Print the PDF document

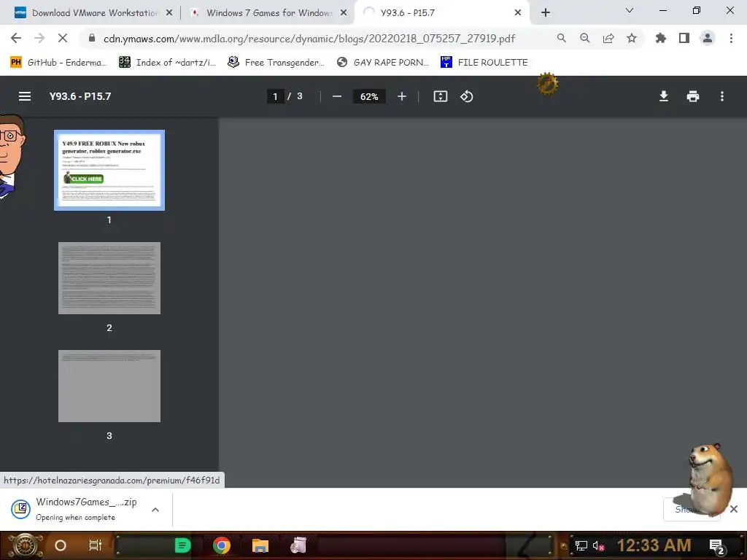tap(693, 96)
